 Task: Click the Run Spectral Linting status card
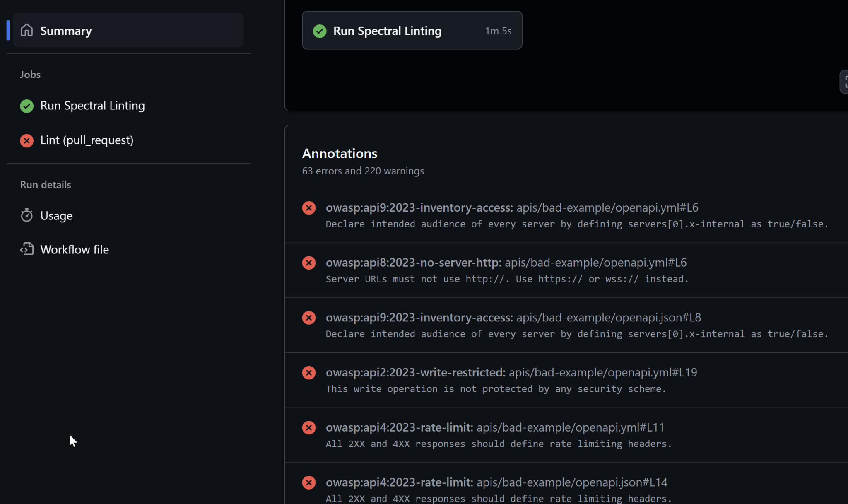click(412, 30)
